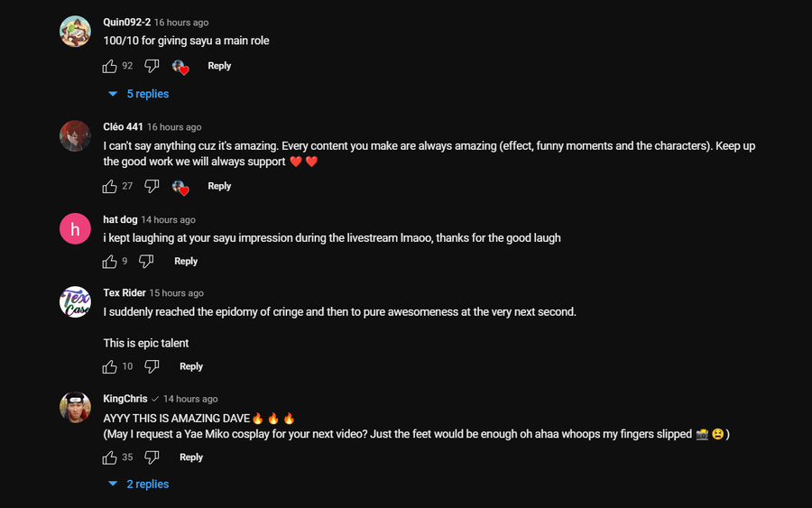Open Cléo 441's channel name link
The height and width of the screenshot is (508, 812).
pyautogui.click(x=123, y=127)
